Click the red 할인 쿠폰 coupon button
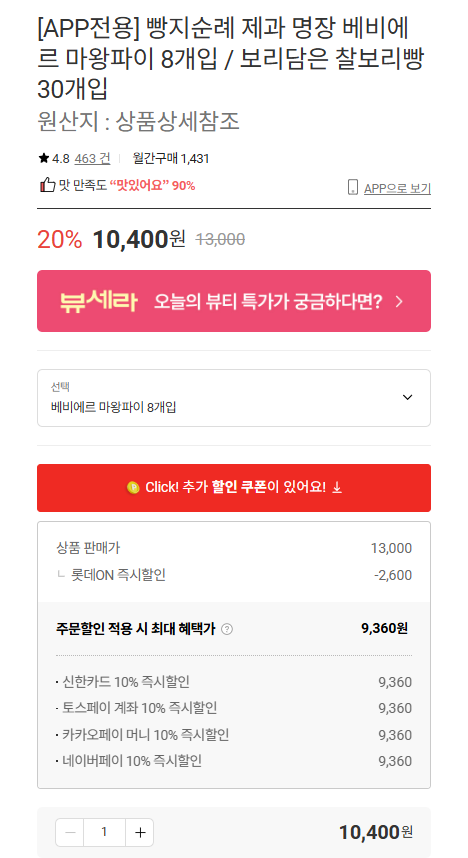 pos(234,488)
